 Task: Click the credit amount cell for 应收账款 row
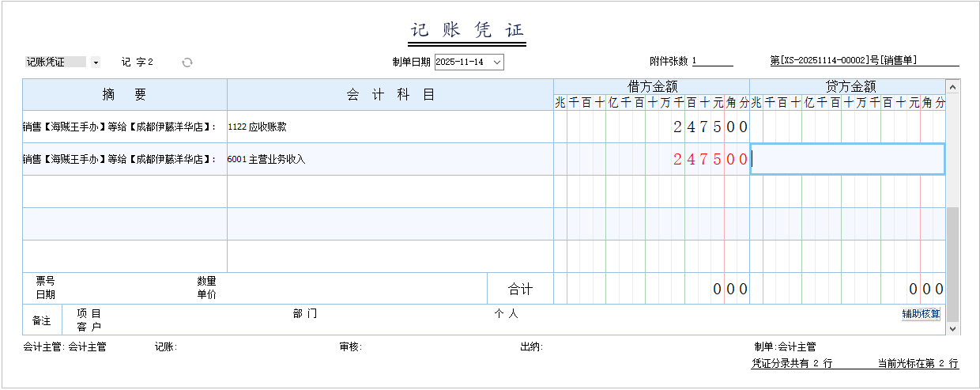click(846, 127)
